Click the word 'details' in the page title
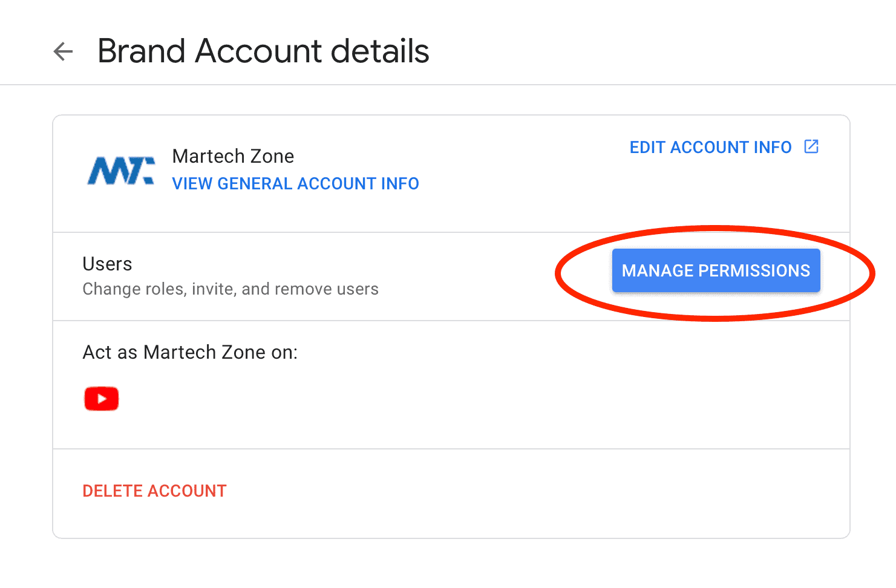 tap(380, 51)
